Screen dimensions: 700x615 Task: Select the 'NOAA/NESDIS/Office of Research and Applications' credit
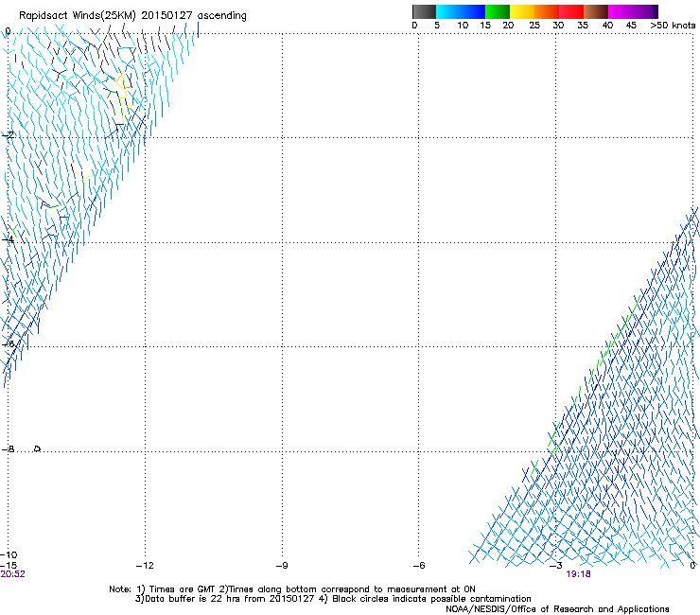(557, 609)
